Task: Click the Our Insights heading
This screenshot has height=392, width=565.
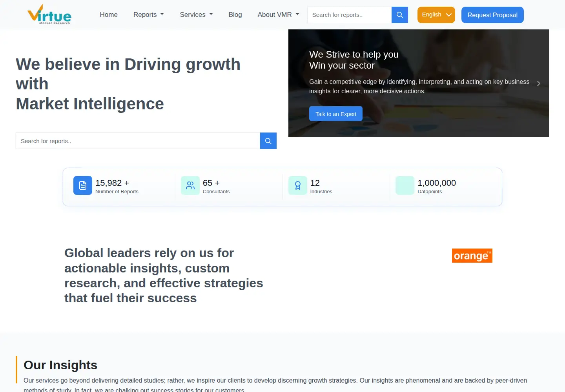Action: point(60,365)
